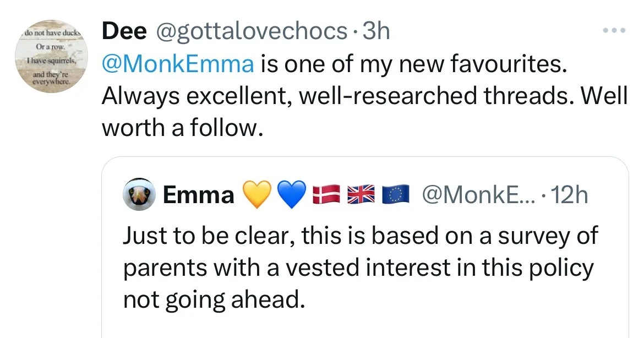Viewport: 644px width, 338px height.
Task: Open the three-dot more options menu
Action: point(615,30)
